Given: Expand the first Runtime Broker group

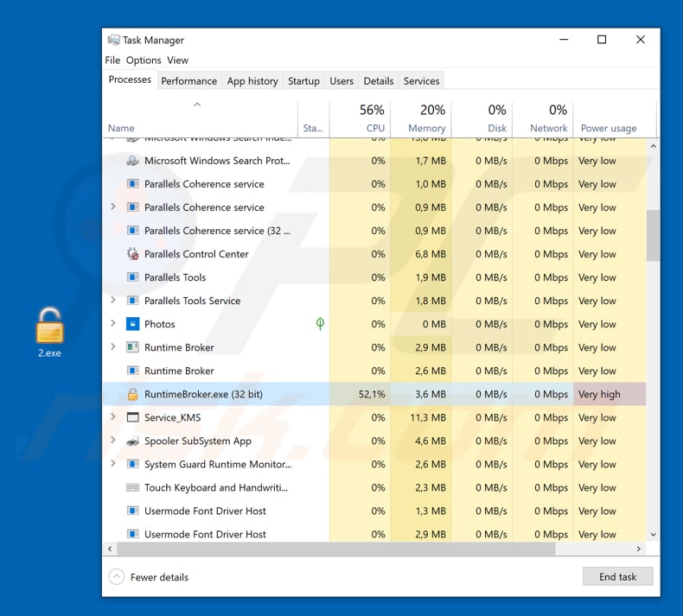Looking at the screenshot, I should [x=113, y=346].
